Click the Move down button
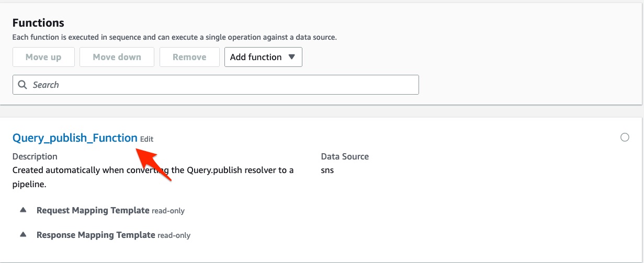The image size is (644, 263). pyautogui.click(x=117, y=57)
